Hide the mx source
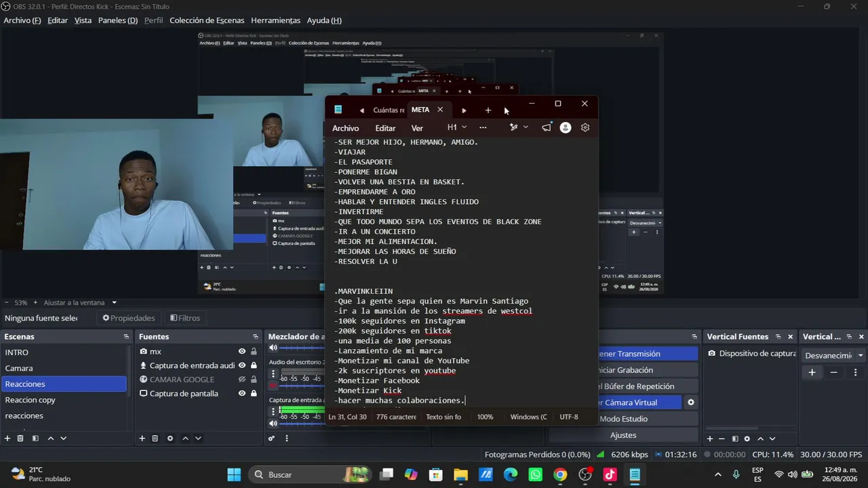 [x=242, y=352]
